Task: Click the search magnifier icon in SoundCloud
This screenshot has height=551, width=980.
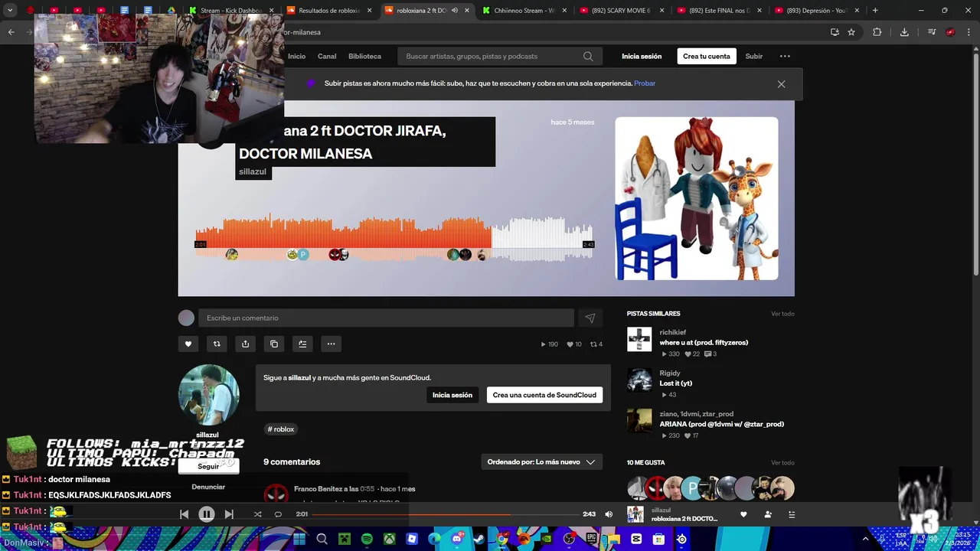Action: tap(588, 57)
